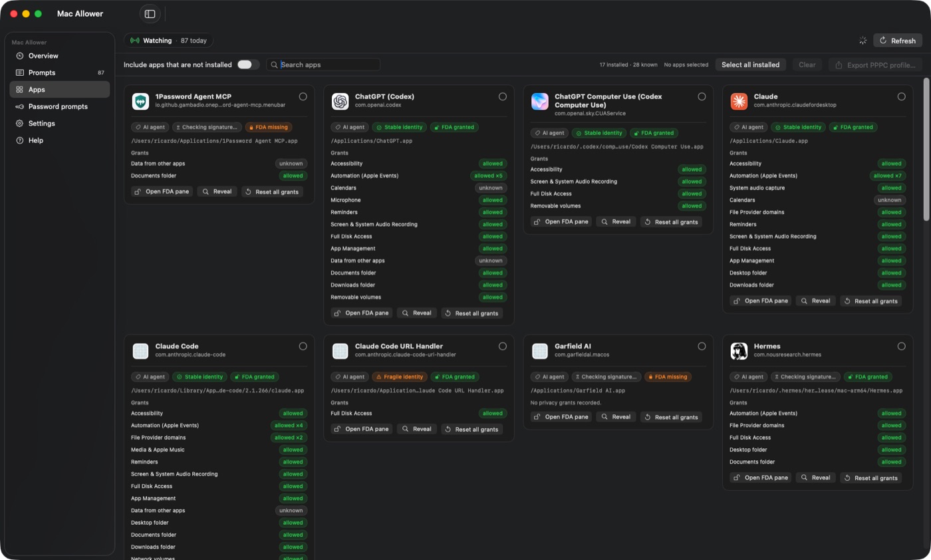Screen dimensions: 931x560
Task: Click the Checking signature badge on Hermes
Action: [x=806, y=376]
